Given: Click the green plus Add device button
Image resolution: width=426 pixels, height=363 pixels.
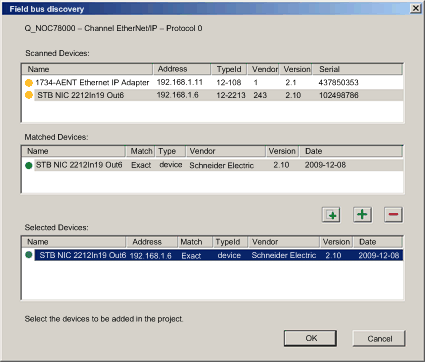Looking at the screenshot, I should tap(362, 214).
